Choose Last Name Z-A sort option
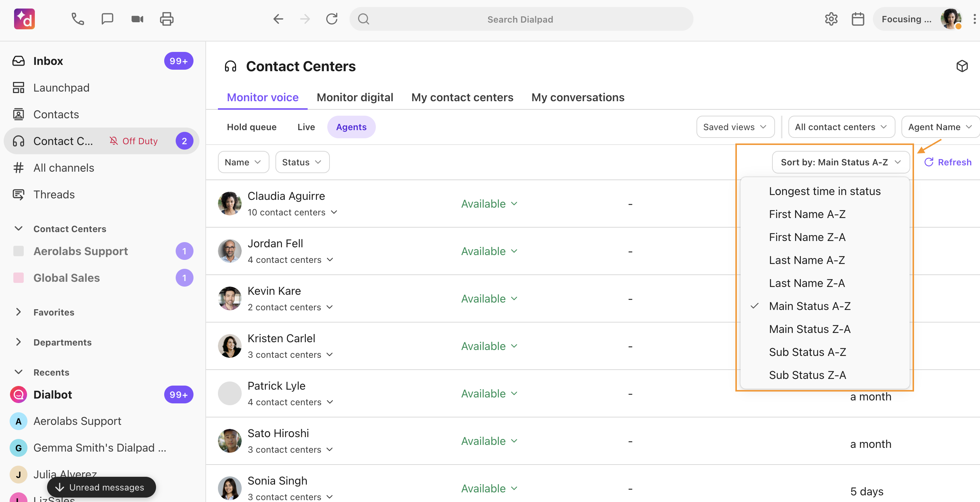This screenshot has height=502, width=980. pyautogui.click(x=824, y=283)
